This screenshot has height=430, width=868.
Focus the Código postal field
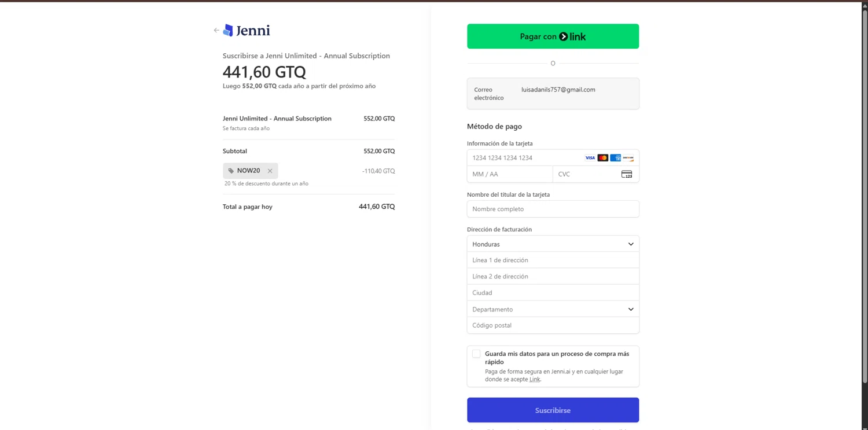553,325
